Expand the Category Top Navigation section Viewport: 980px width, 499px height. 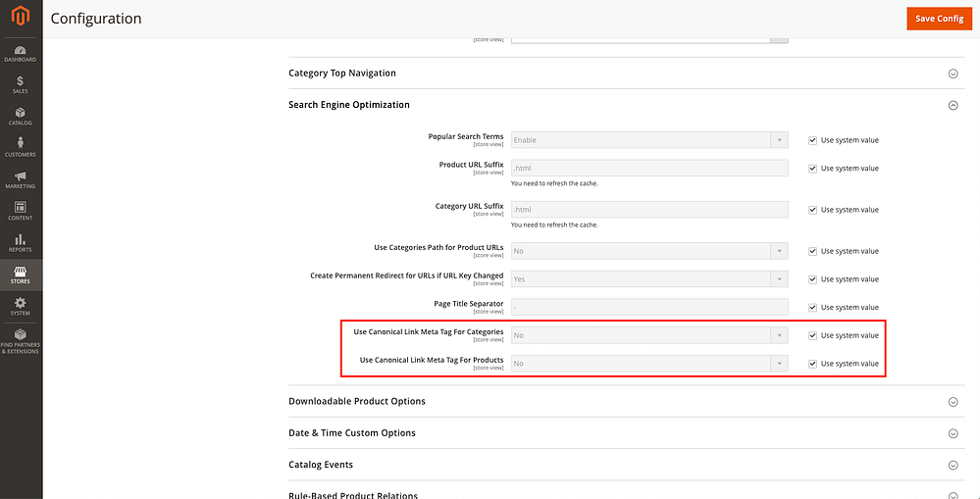952,74
